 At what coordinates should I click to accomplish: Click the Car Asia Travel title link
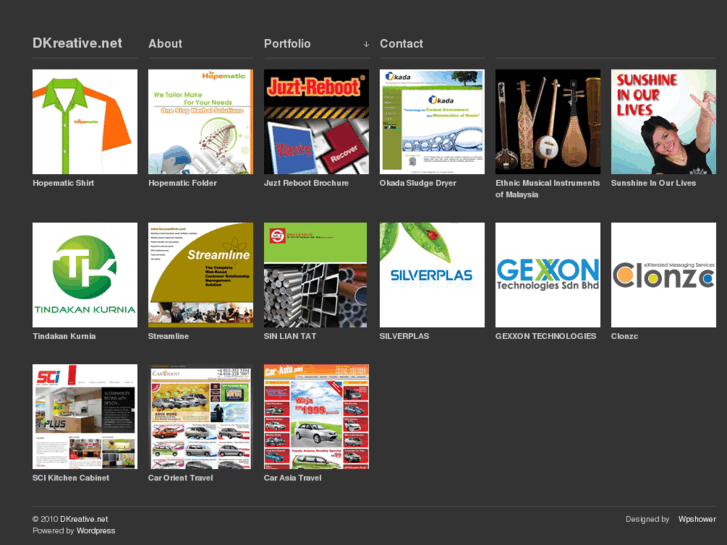292,478
